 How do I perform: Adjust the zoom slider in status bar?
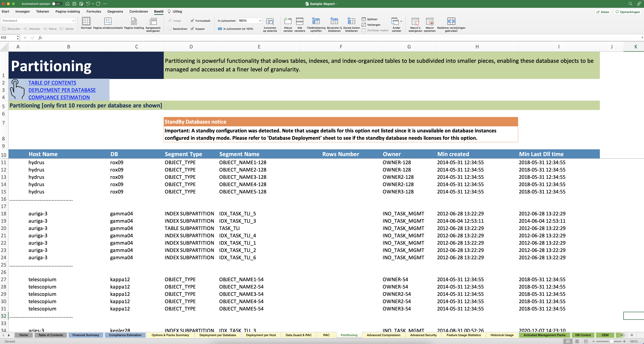point(611,341)
